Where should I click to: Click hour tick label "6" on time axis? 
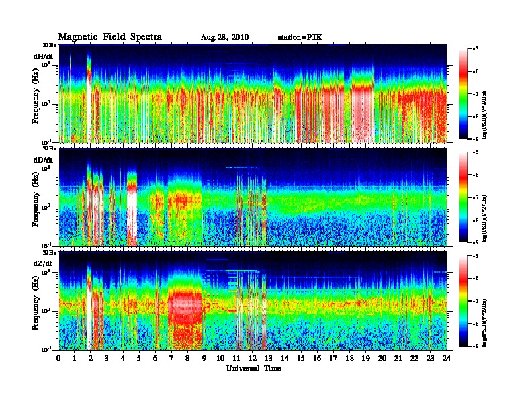coord(155,358)
